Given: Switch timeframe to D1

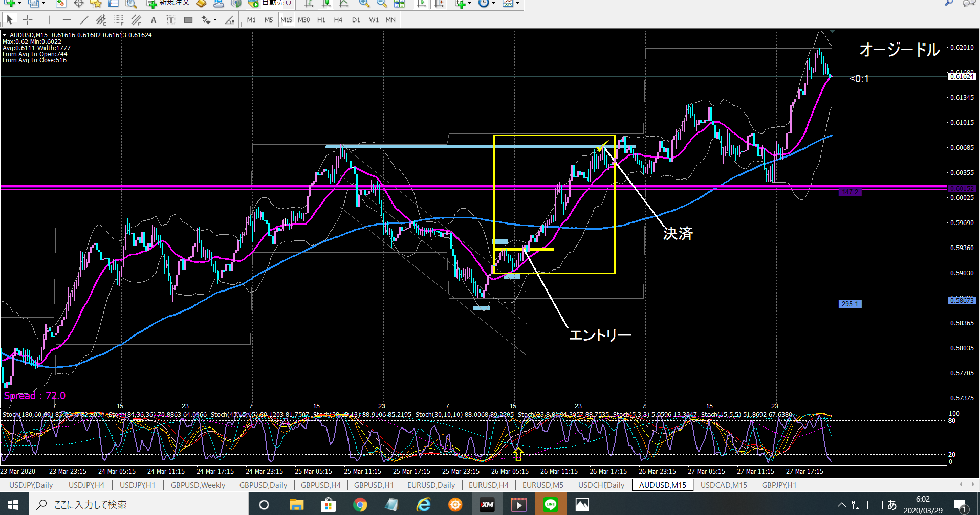Looking at the screenshot, I should click(x=356, y=20).
